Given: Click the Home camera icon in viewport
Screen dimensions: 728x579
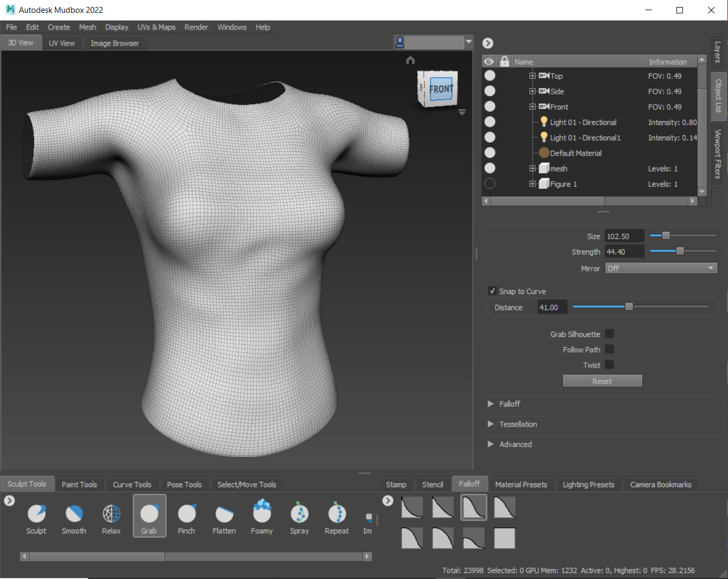Looking at the screenshot, I should tap(411, 60).
